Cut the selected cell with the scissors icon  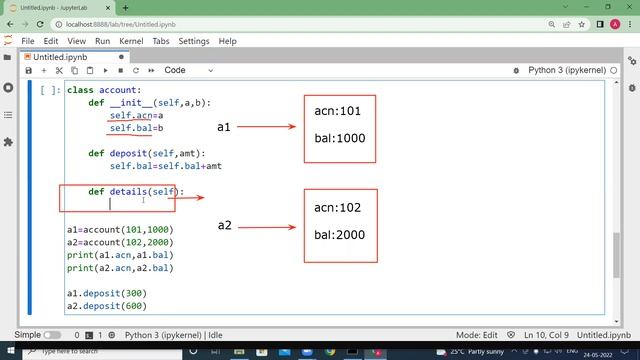pos(59,71)
